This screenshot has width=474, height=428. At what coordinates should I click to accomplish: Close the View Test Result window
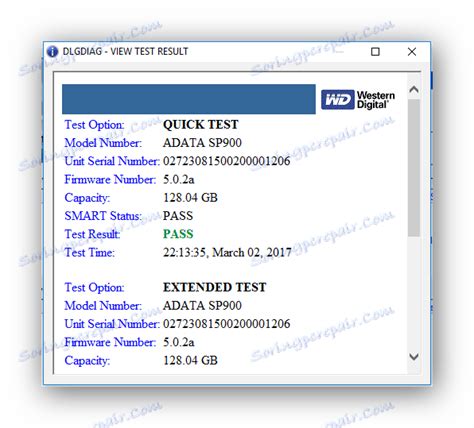[x=412, y=52]
